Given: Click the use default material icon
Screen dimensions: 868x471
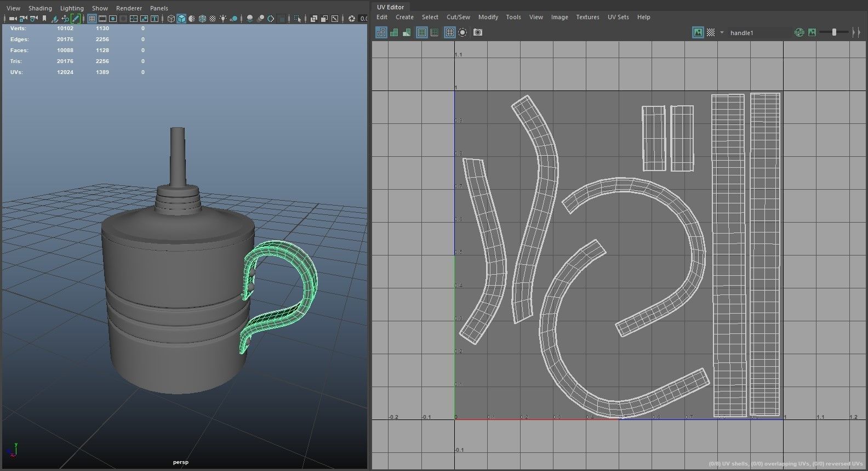Looking at the screenshot, I should coord(192,19).
